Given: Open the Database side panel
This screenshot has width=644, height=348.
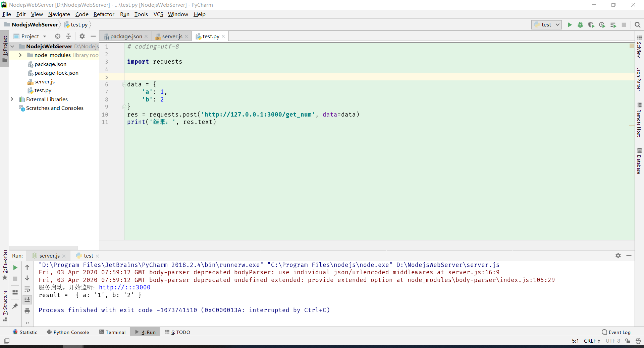Looking at the screenshot, I should [639, 161].
